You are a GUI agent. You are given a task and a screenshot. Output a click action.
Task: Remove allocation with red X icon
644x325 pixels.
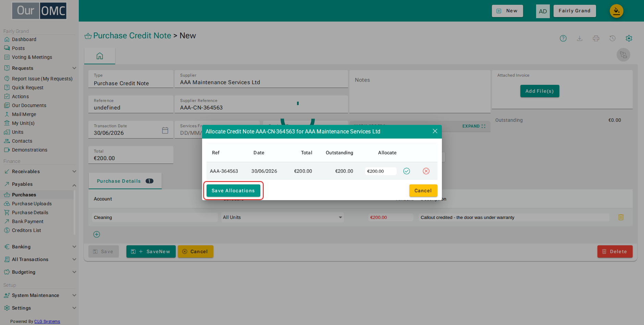(426, 171)
